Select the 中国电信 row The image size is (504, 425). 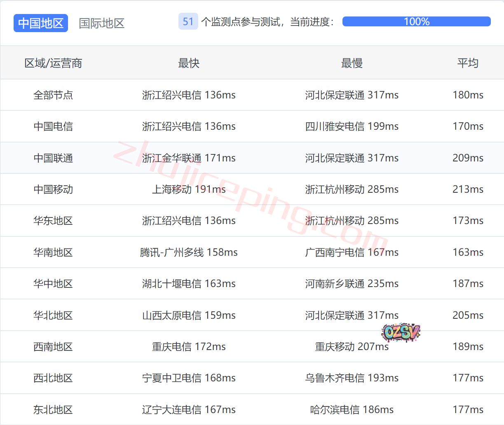click(53, 126)
